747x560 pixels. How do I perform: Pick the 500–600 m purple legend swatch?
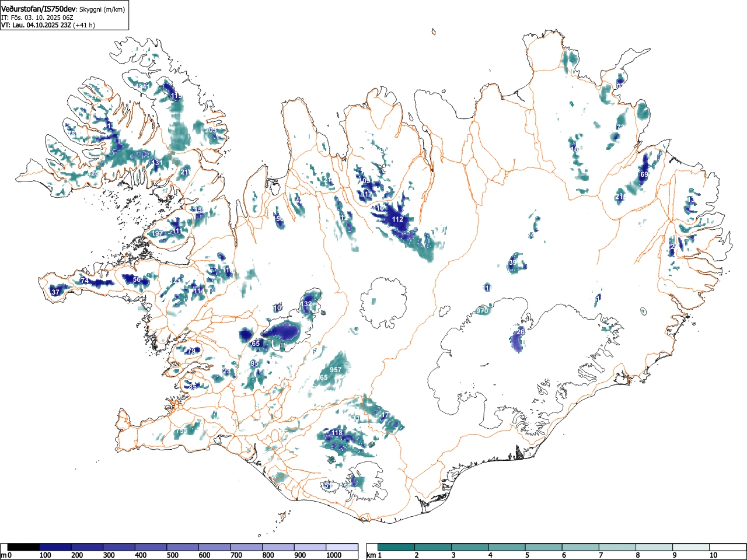(x=183, y=547)
